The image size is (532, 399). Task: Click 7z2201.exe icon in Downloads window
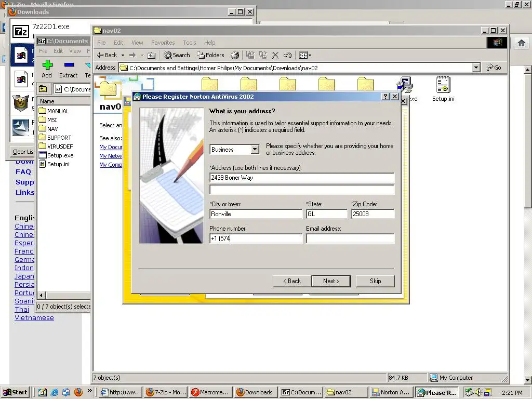[x=21, y=32]
